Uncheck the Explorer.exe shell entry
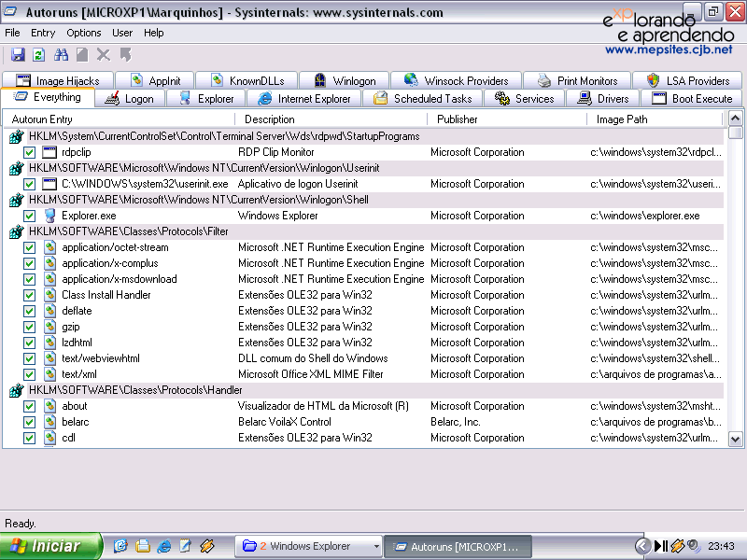 (x=30, y=216)
